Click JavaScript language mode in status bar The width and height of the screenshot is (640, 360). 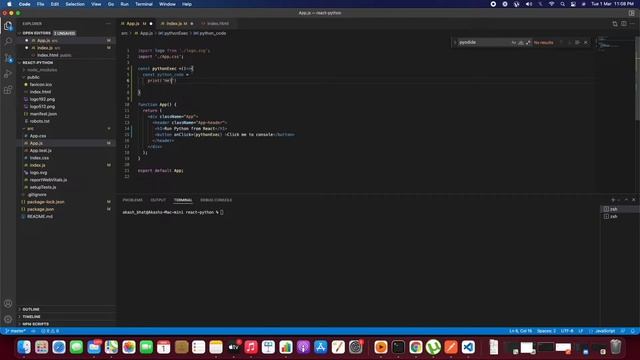click(x=604, y=331)
